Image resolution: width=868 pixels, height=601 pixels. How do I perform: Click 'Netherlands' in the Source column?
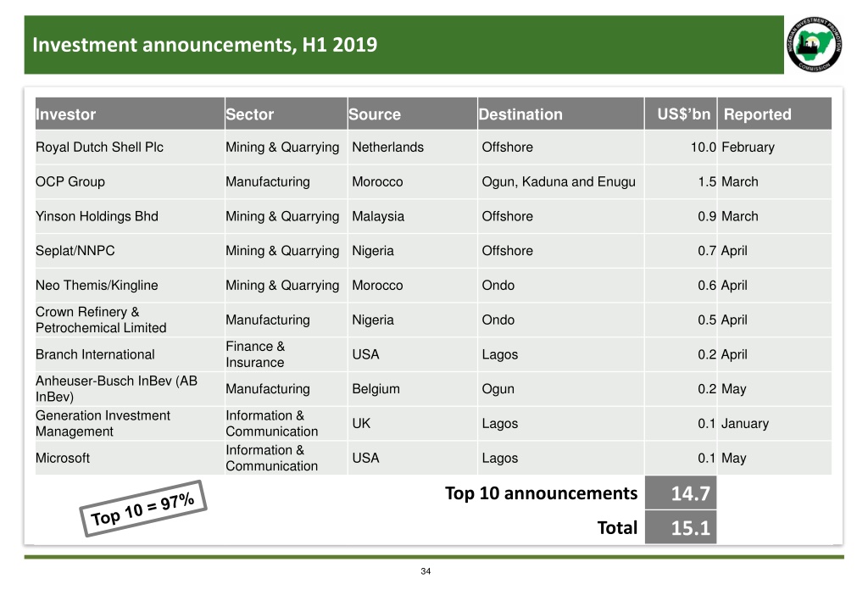[x=387, y=147]
